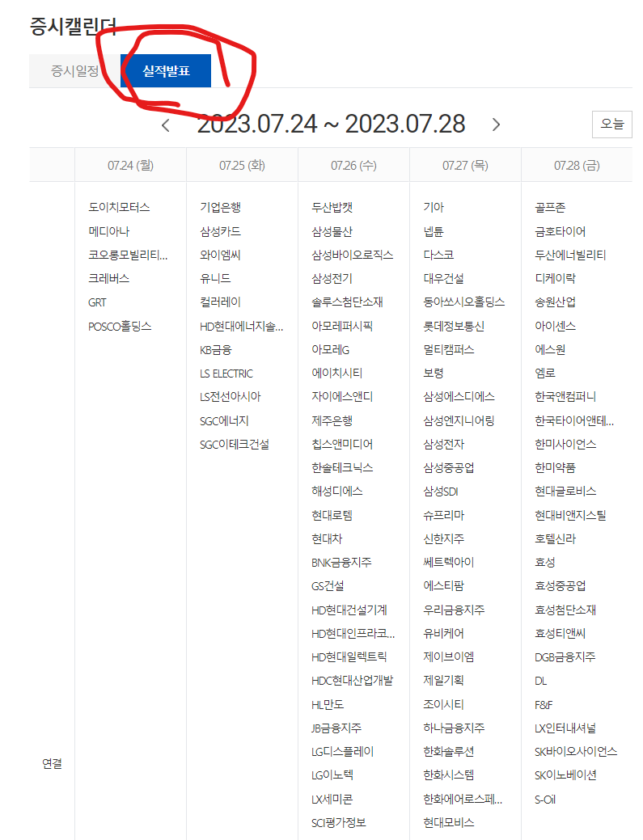Open 메디아나 earnings entry

108,231
